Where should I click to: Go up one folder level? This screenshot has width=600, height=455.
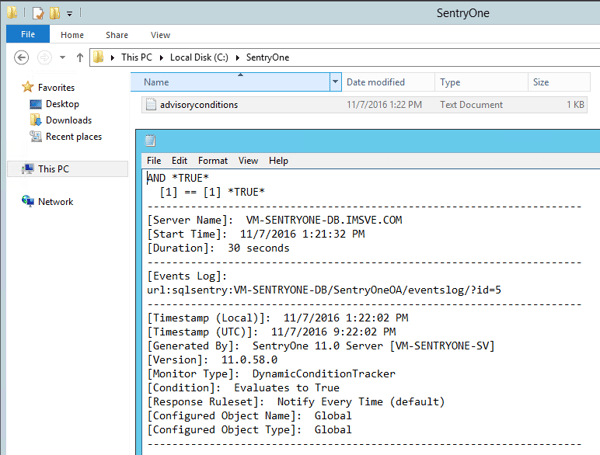(80, 58)
